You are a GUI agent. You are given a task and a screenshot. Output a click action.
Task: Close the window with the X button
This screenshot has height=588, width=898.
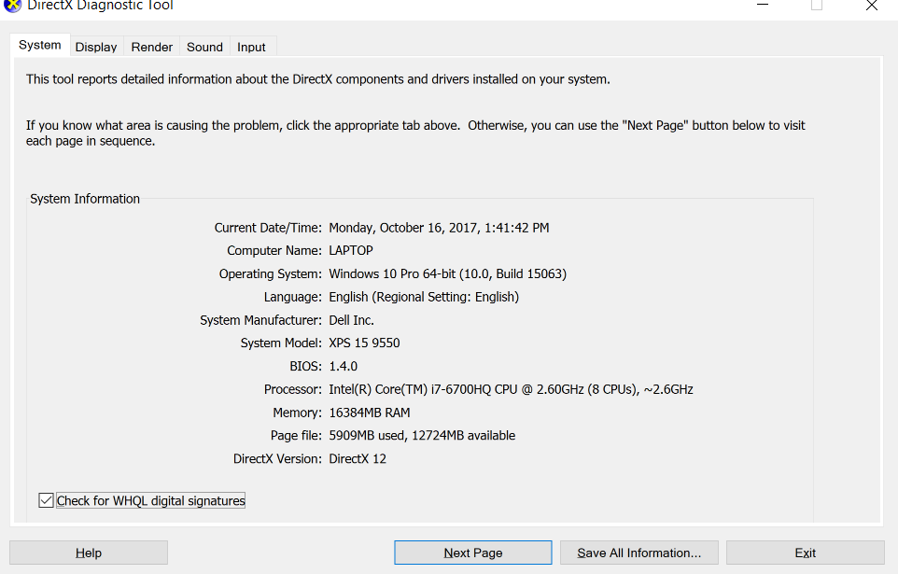[872, 6]
